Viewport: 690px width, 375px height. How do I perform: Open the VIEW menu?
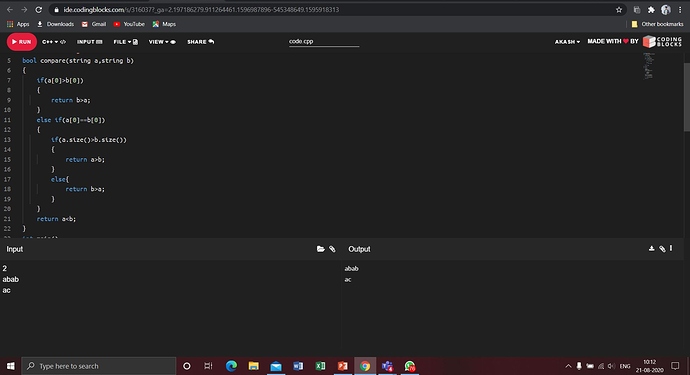click(162, 42)
